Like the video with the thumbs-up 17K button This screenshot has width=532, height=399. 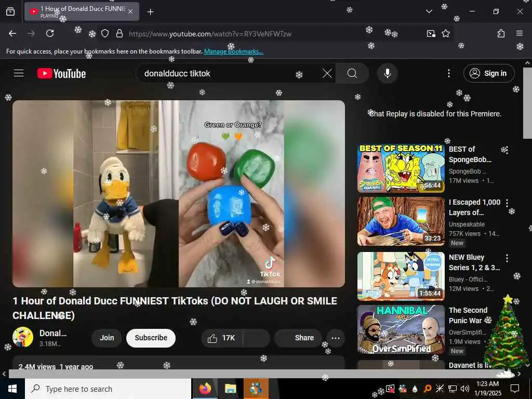click(221, 338)
